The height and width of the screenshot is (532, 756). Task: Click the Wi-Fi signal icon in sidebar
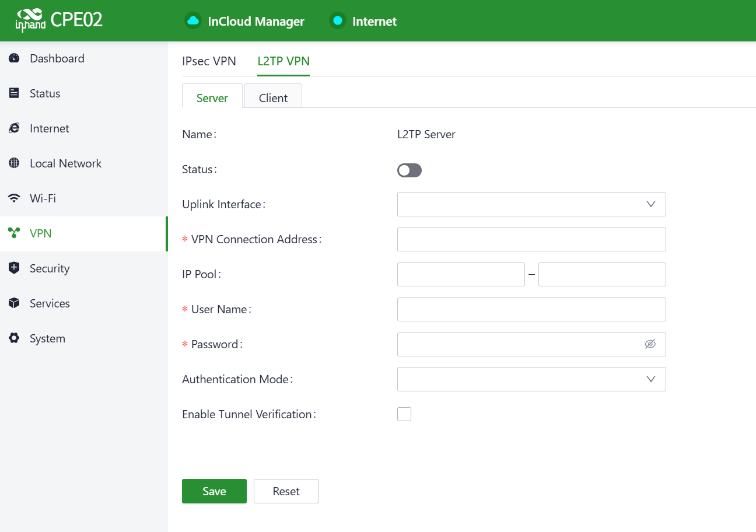point(14,198)
